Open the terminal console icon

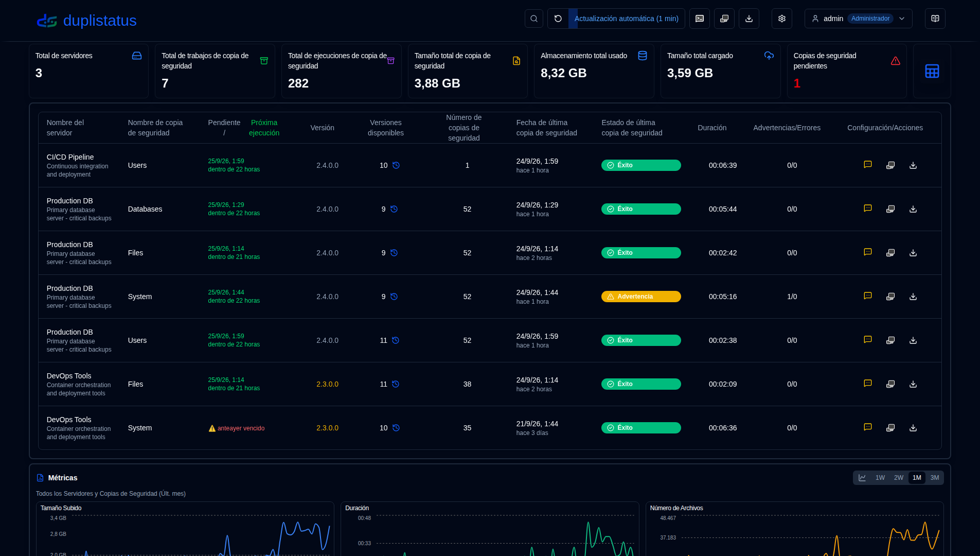[700, 19]
